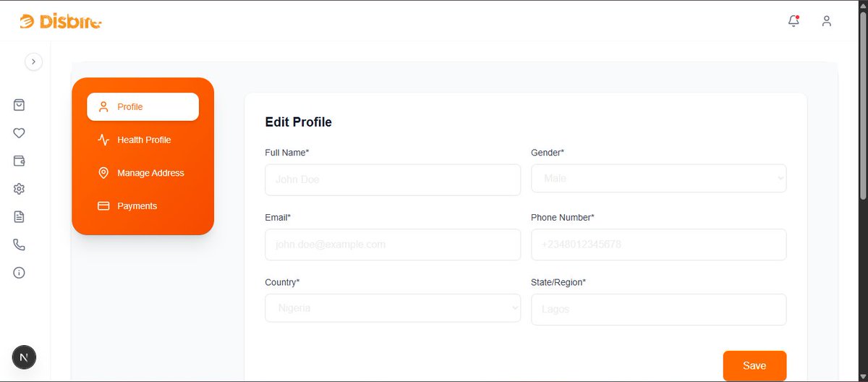Screen dimensions: 868x382
Task: Click the Save button
Action: pos(754,365)
